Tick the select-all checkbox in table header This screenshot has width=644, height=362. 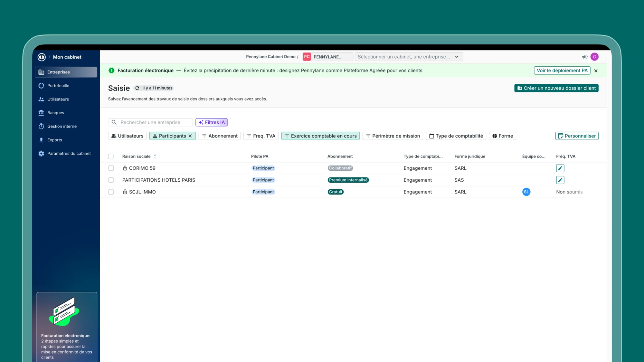111,157
